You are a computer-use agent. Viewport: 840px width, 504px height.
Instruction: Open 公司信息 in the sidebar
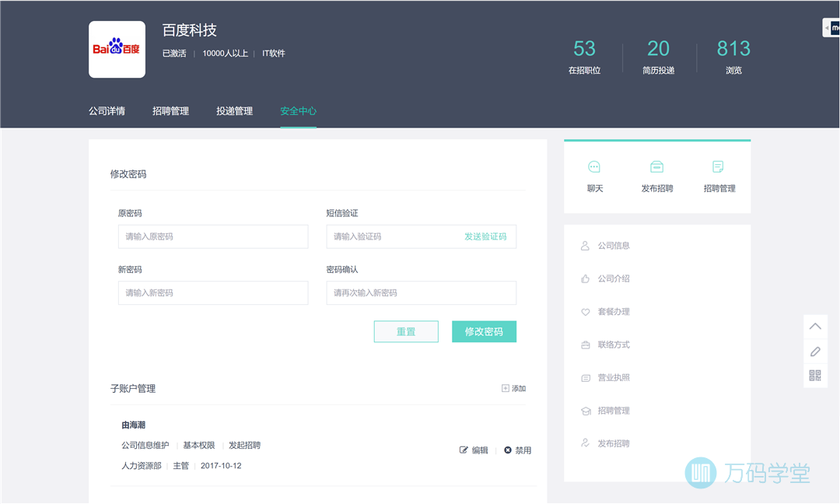pyautogui.click(x=614, y=246)
